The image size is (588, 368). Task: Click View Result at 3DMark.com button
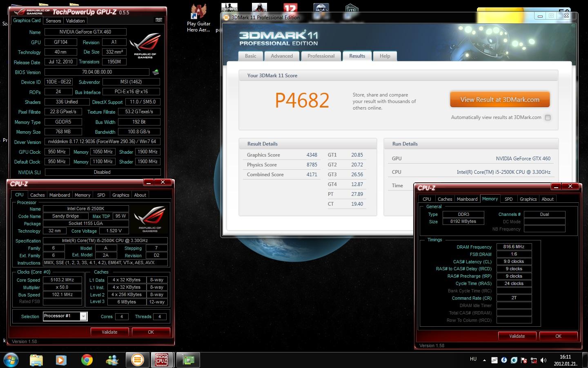tap(500, 99)
